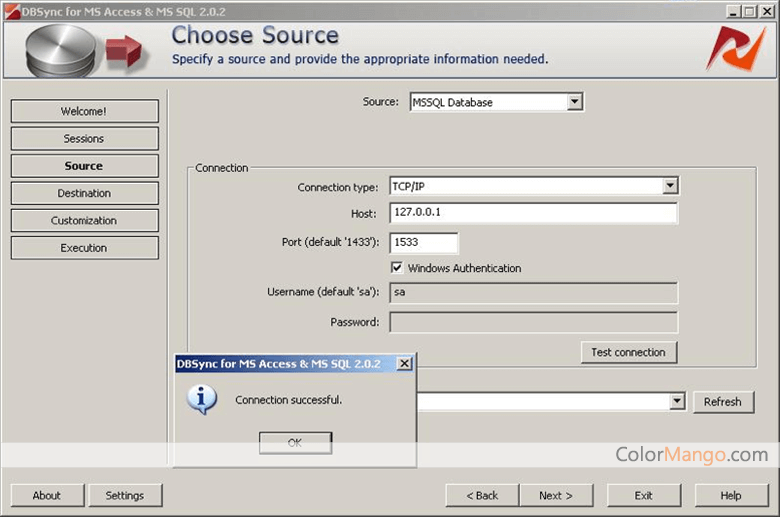The height and width of the screenshot is (517, 780).
Task: Open Help
Action: 731,496
